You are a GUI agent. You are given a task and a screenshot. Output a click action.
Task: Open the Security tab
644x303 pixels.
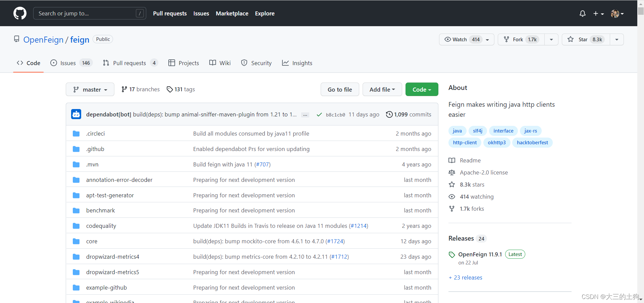click(x=257, y=63)
